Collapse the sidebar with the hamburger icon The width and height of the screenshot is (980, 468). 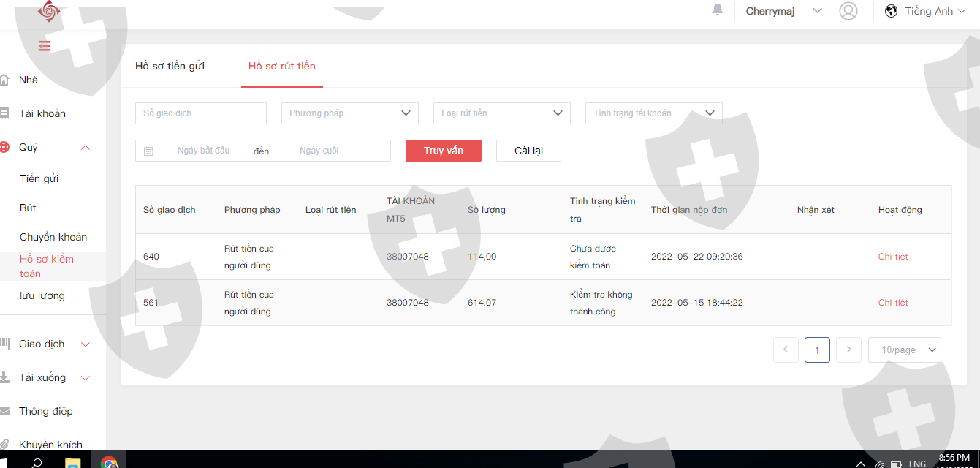click(x=45, y=46)
